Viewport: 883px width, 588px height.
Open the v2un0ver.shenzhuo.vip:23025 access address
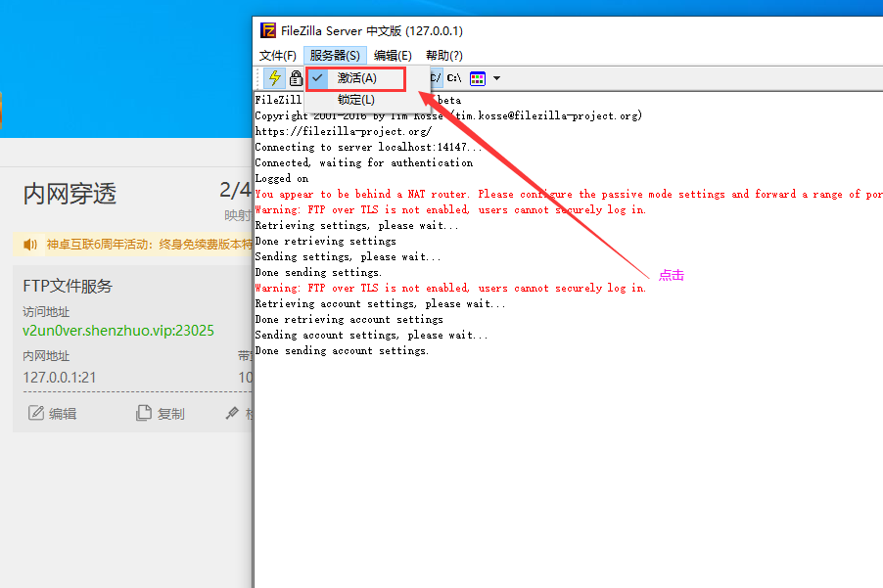click(118, 331)
